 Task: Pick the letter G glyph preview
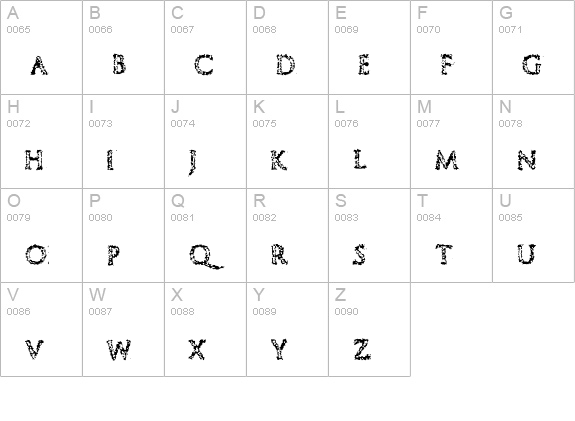coord(532,65)
